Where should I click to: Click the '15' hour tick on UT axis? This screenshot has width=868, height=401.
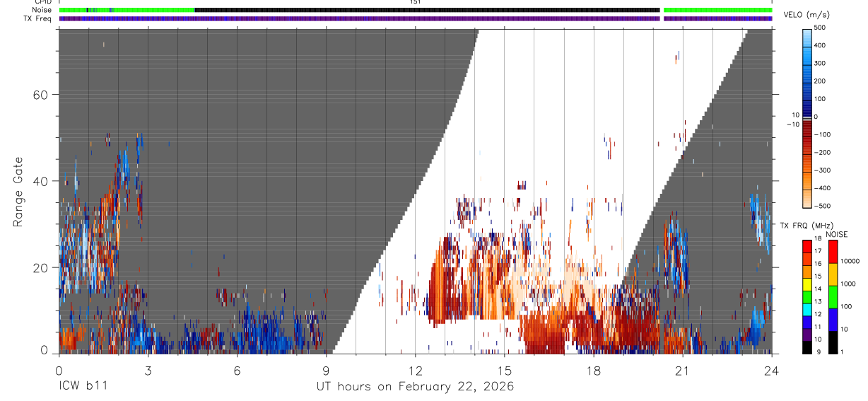click(x=504, y=369)
